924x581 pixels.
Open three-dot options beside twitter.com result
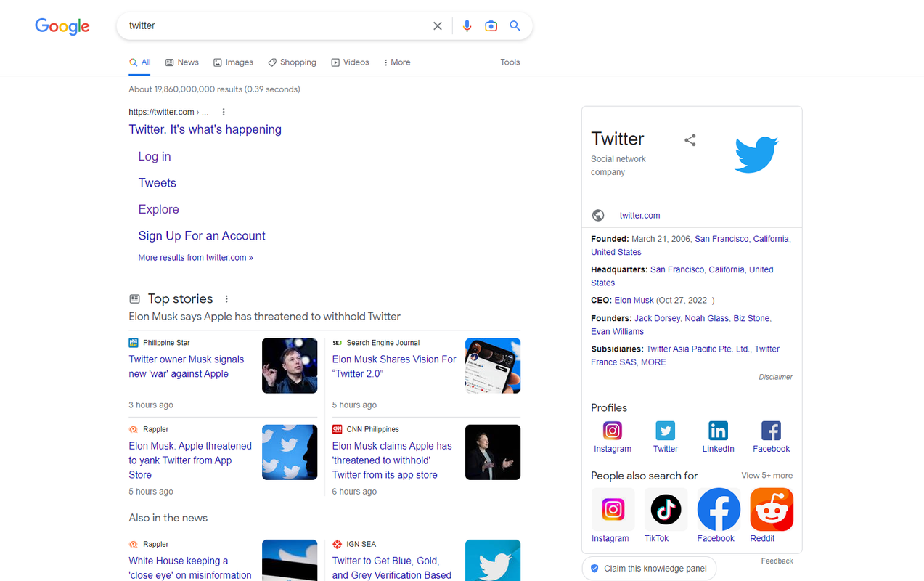[224, 112]
